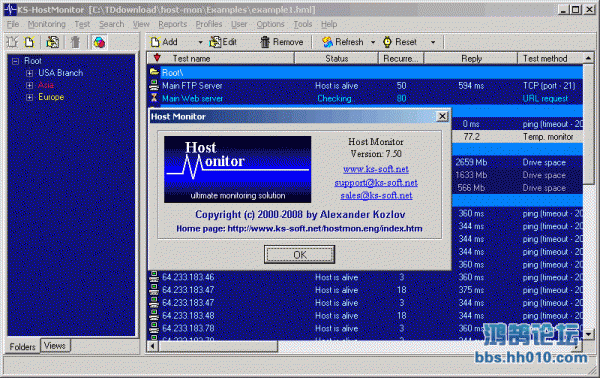
Task: Close the Host Monitor about dialog
Action: (442, 116)
